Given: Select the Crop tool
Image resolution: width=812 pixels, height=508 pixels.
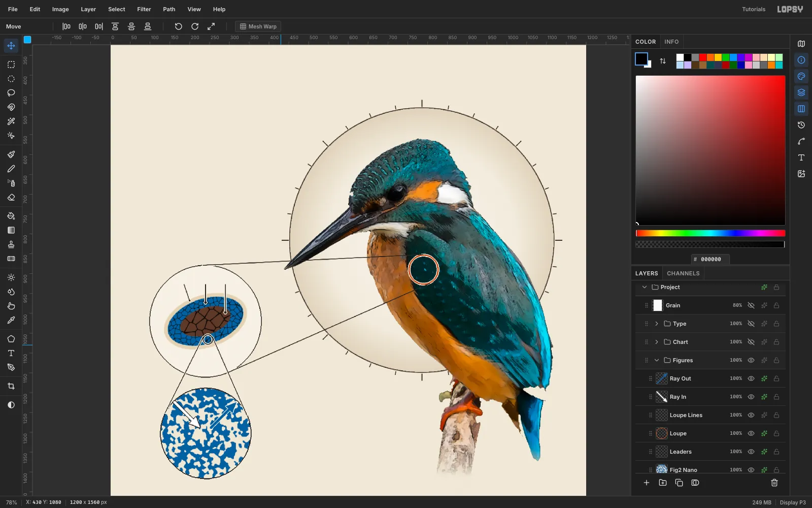Looking at the screenshot, I should pyautogui.click(x=11, y=386).
